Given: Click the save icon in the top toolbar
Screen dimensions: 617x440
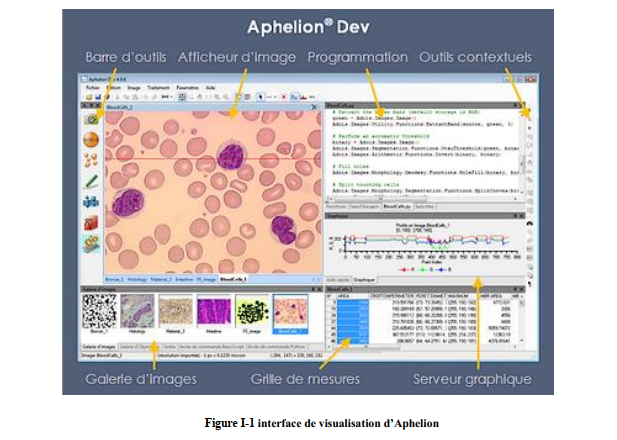Looking at the screenshot, I should point(99,97).
